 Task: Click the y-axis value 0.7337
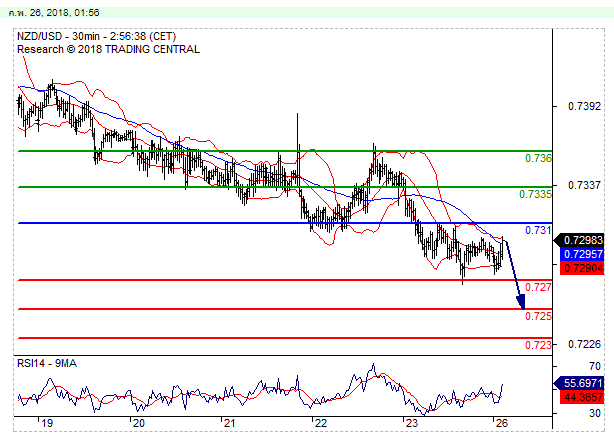pos(584,185)
